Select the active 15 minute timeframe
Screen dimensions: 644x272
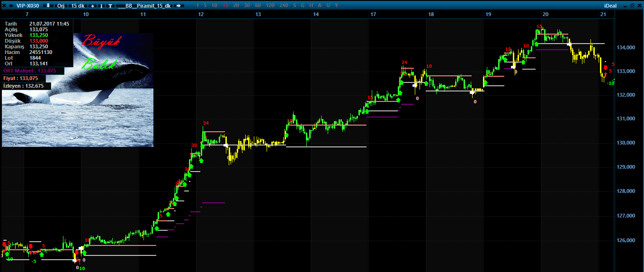(x=225, y=5)
